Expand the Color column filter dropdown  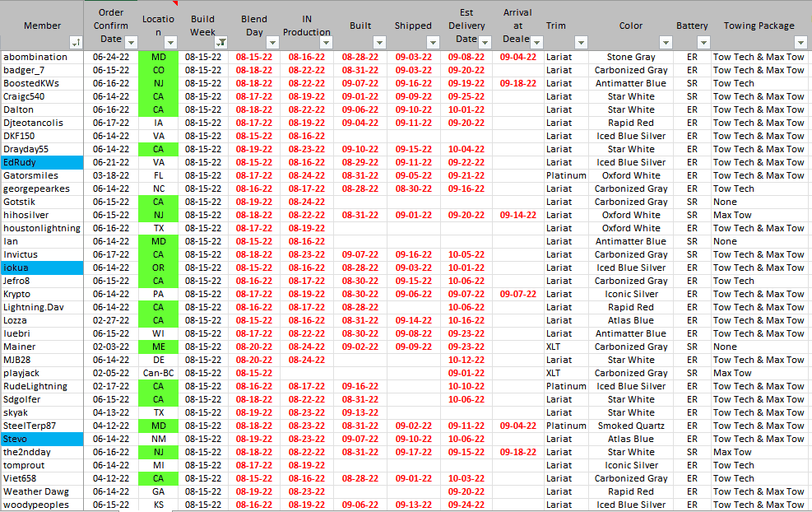[665, 42]
